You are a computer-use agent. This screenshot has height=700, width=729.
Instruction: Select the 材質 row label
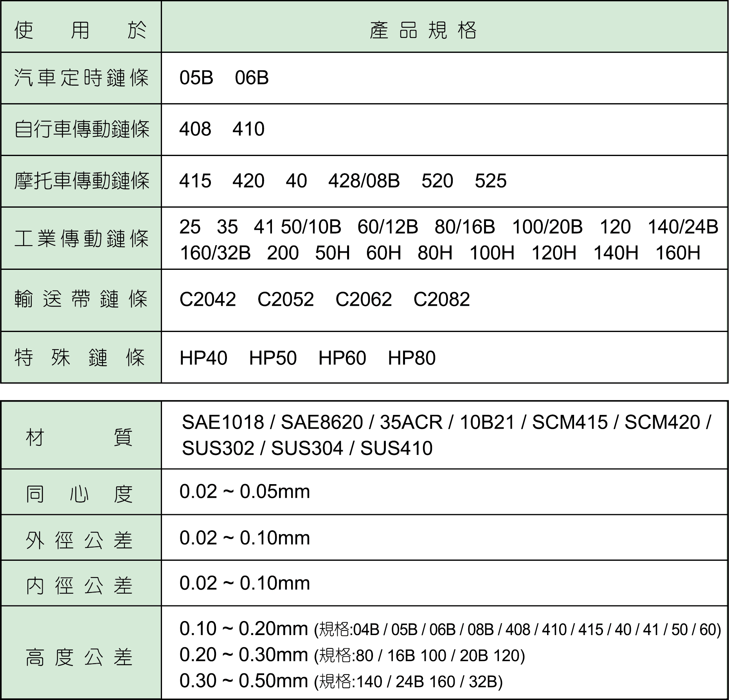(x=79, y=437)
